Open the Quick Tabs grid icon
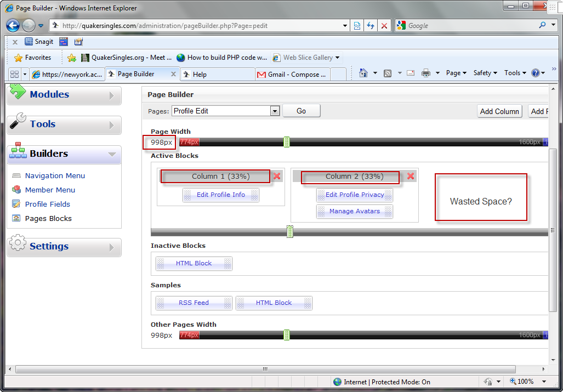563x392 pixels. coord(14,74)
